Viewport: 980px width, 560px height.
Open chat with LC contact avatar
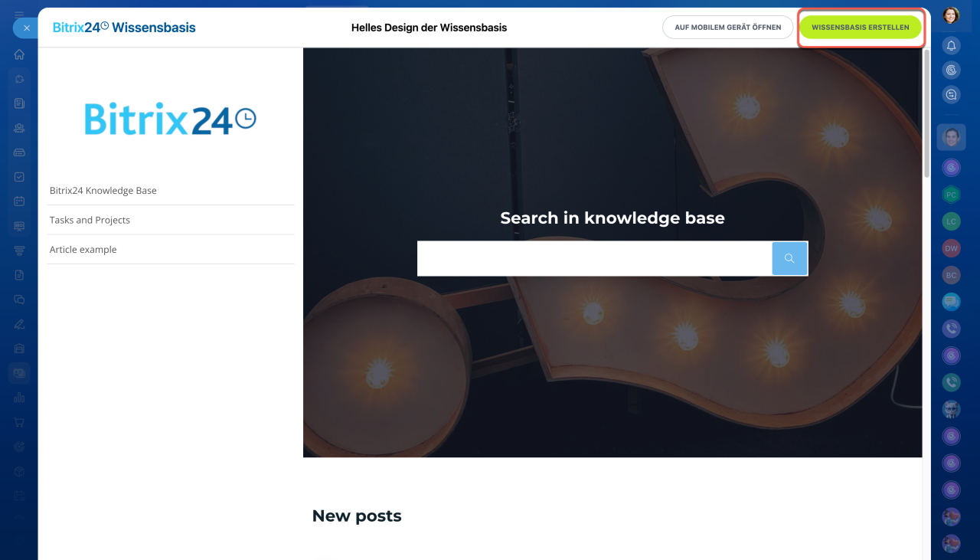951,221
